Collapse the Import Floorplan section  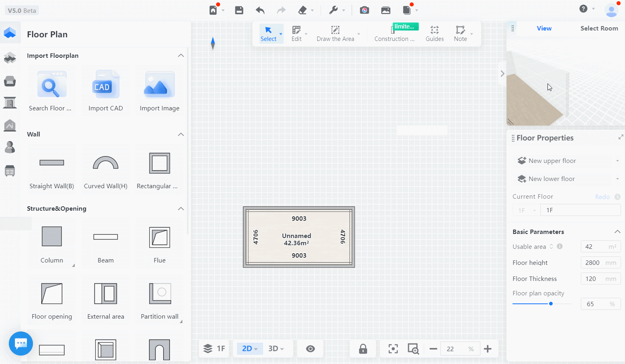point(181,55)
